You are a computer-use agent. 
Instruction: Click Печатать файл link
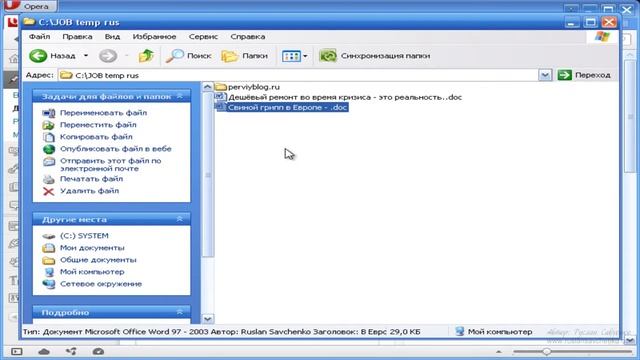click(x=91, y=179)
